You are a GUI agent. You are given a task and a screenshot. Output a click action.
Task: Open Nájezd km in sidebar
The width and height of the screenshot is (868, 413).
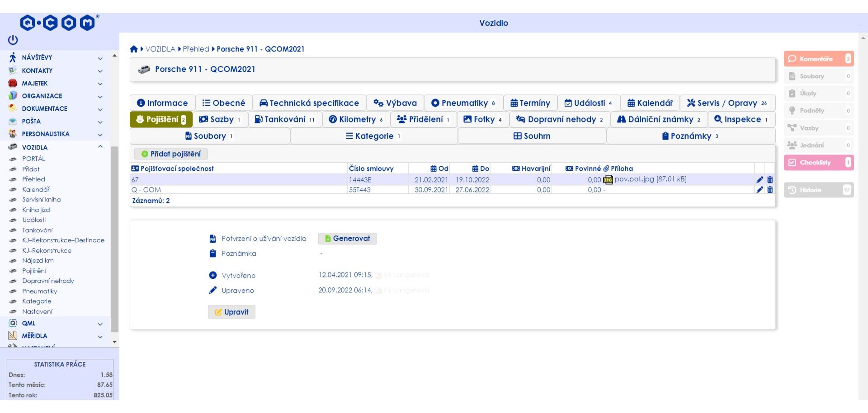pyautogui.click(x=38, y=261)
